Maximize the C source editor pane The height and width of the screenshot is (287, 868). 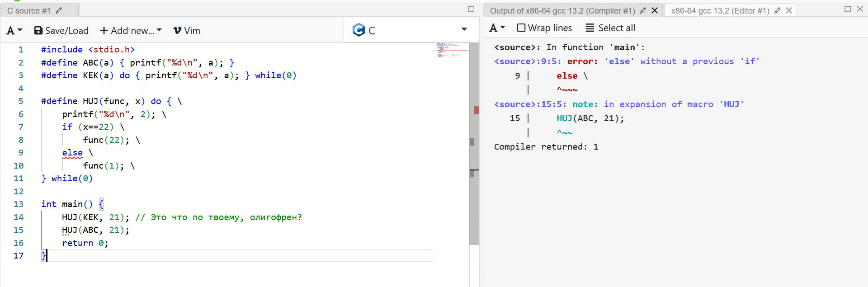coord(471,9)
